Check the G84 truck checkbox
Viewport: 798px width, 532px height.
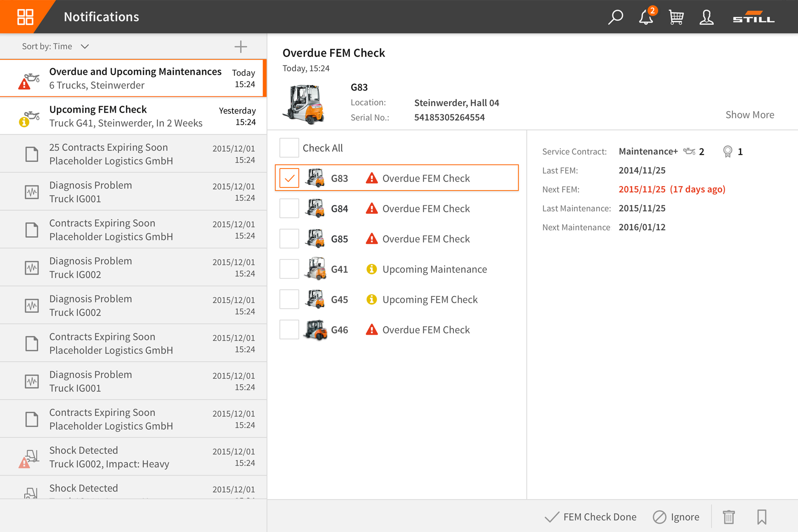point(289,209)
